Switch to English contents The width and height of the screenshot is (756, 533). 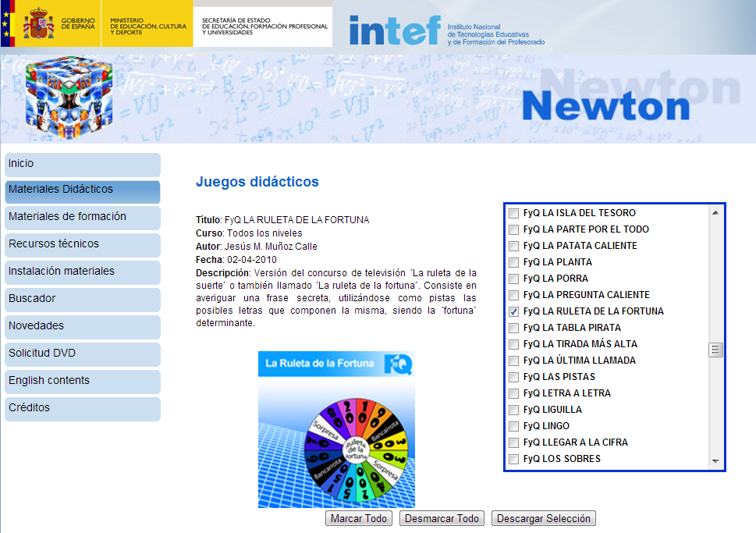83,382
